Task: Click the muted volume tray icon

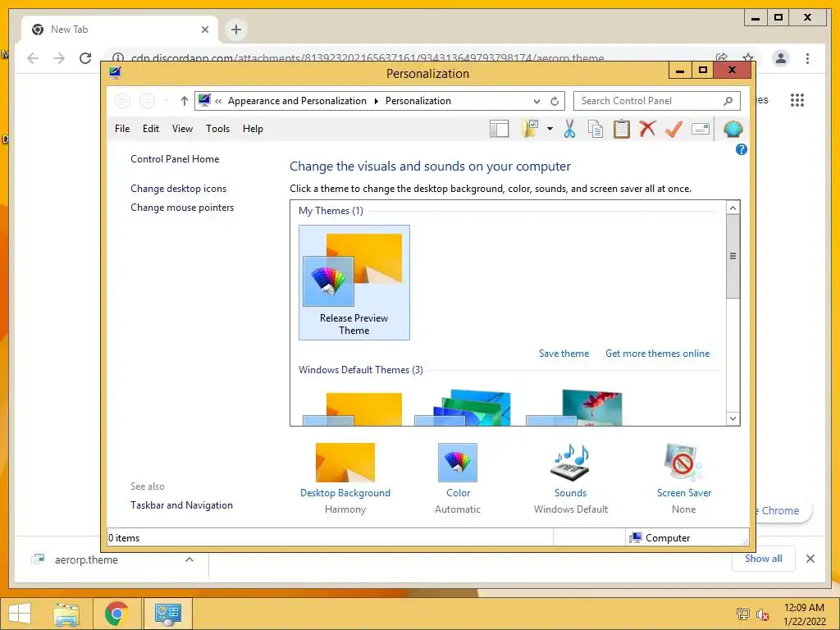Action: coord(762,614)
